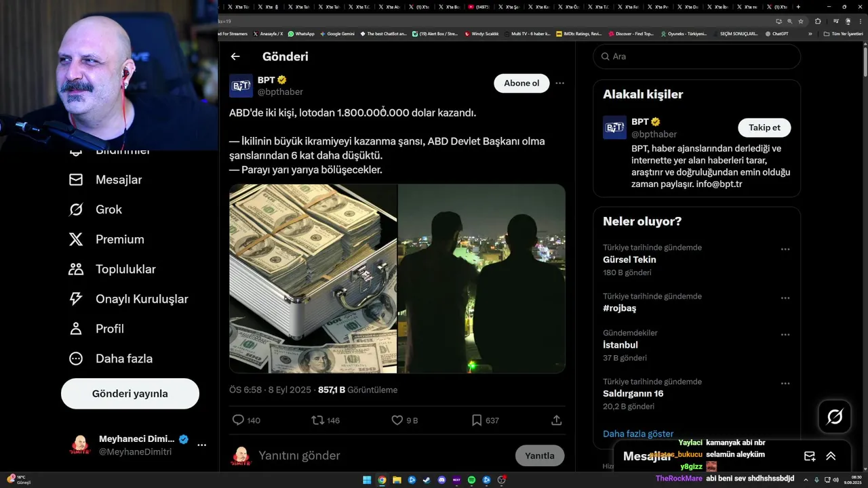Open #rojbaş trending topic
The height and width of the screenshot is (488, 868).
pyautogui.click(x=619, y=308)
